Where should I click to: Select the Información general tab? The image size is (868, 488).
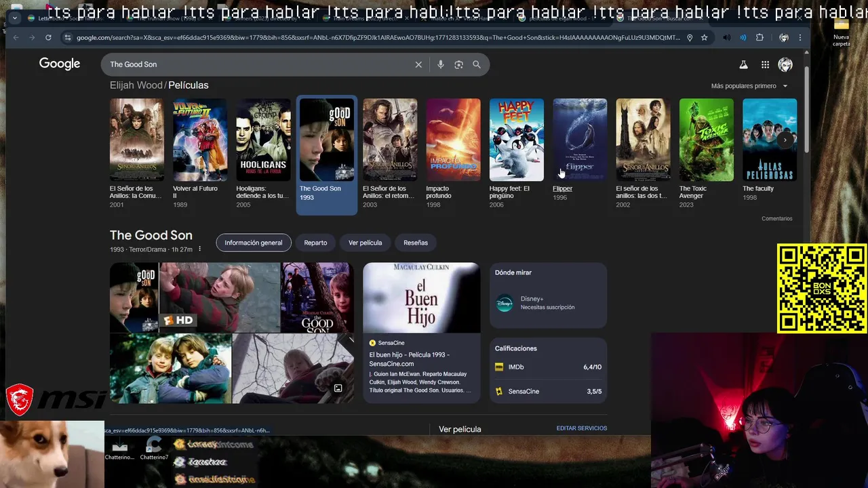pos(254,243)
